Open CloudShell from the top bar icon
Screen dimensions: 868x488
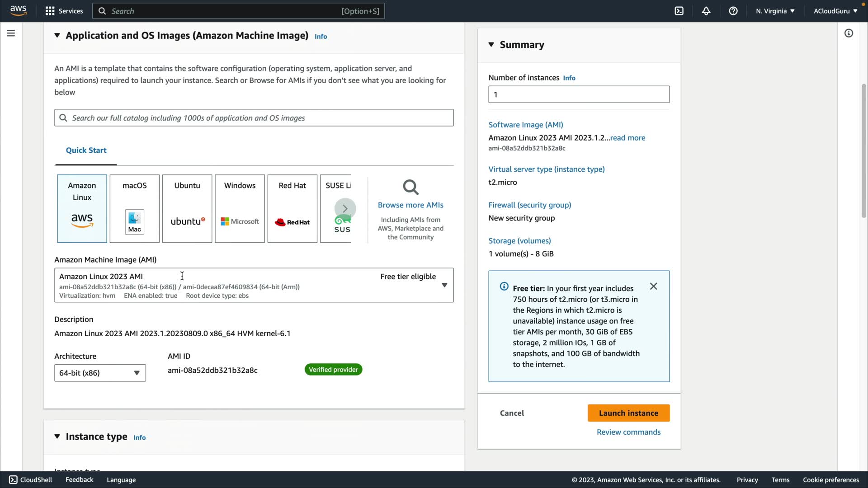679,11
